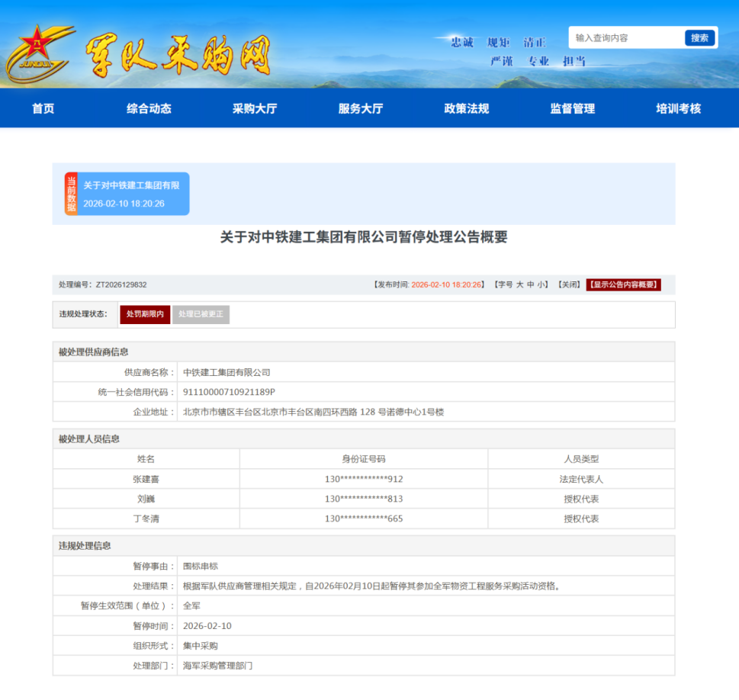
Task: Open the 政策法规 navigation menu
Action: tap(465, 108)
